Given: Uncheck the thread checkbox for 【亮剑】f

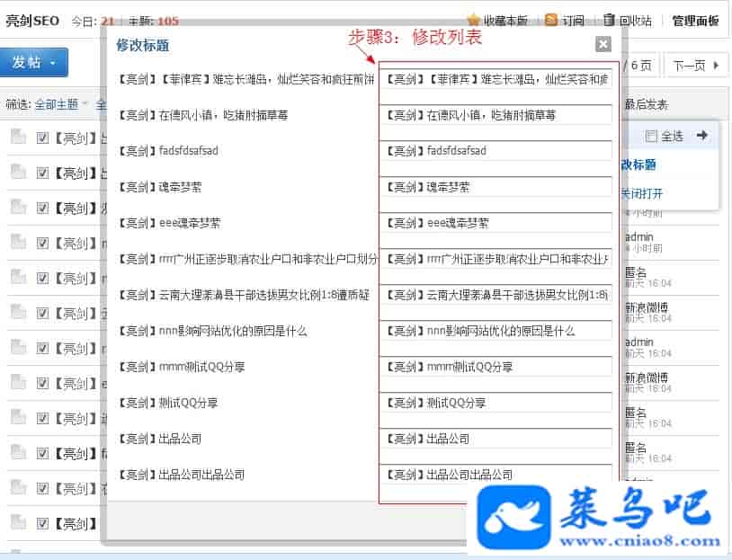Looking at the screenshot, I should pos(42,453).
